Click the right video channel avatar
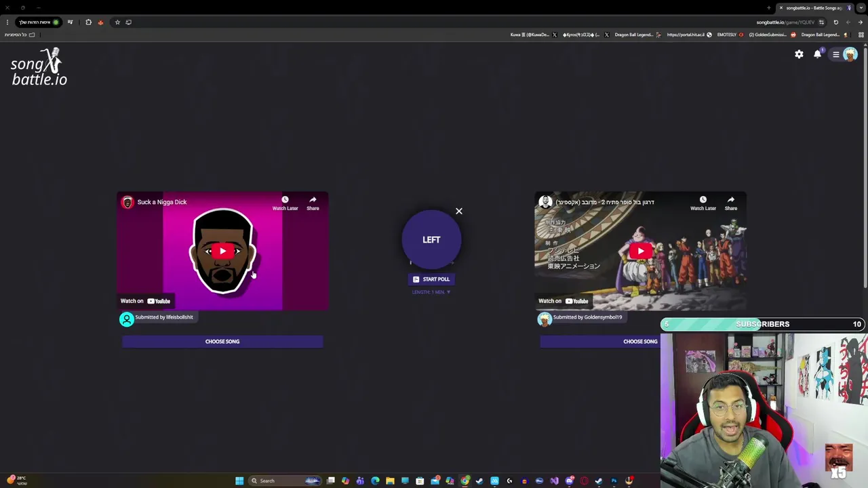 (x=545, y=202)
